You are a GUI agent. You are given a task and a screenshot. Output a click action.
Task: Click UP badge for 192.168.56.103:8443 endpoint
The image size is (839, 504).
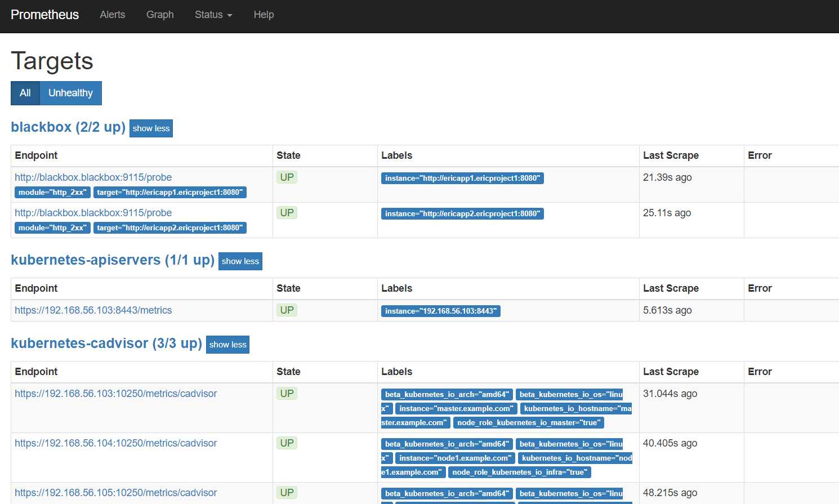point(287,310)
